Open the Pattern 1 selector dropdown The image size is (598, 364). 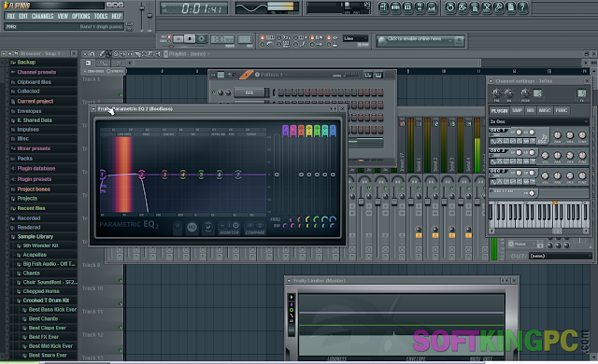coord(272,75)
